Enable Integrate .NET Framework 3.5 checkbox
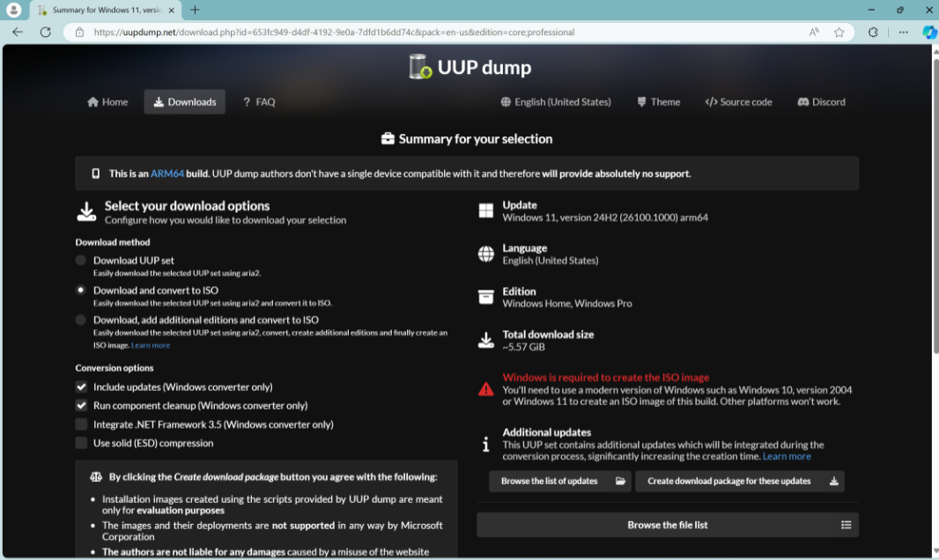Image resolution: width=939 pixels, height=560 pixels. tap(81, 424)
